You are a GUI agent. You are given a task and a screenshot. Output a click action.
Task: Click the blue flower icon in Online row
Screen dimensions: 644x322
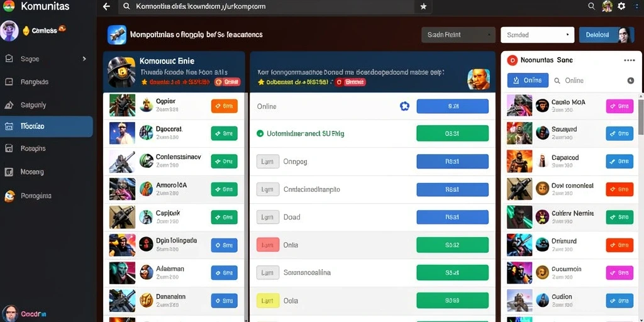404,106
